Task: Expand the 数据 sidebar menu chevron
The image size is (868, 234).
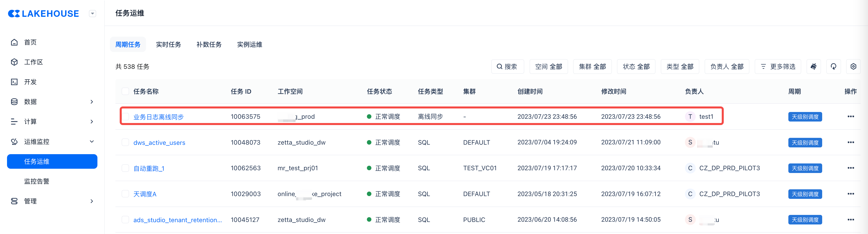Action: click(x=92, y=102)
